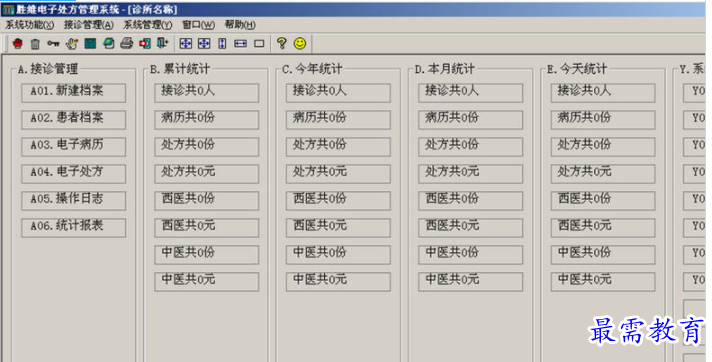Click the four-arrow icon beside the exit door icon
The image size is (712, 362).
point(186,44)
